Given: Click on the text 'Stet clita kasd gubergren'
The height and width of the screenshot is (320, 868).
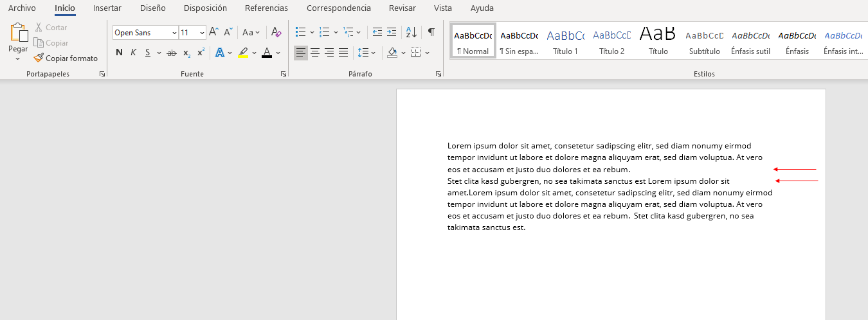Looking at the screenshot, I should (494, 181).
